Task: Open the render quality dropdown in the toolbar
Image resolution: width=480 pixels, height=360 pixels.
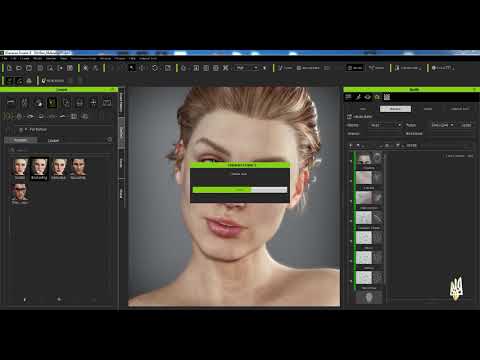Action: (x=246, y=68)
